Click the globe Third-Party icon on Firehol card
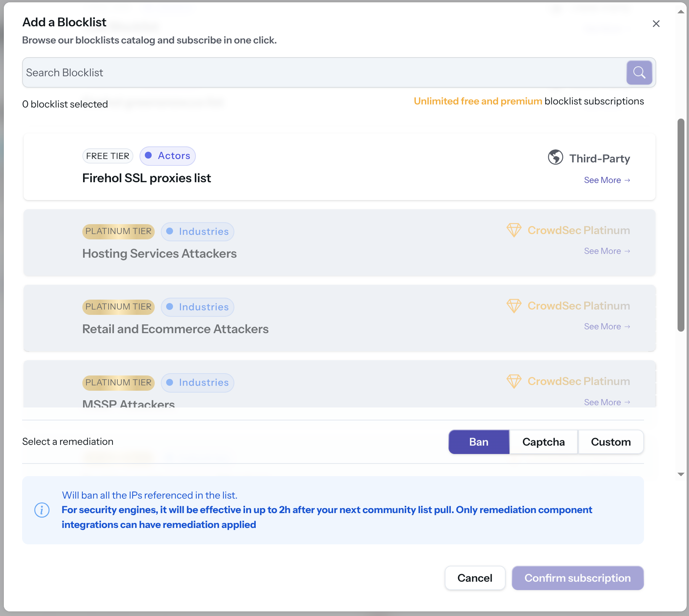Viewport: 689px width, 616px height. coord(555,157)
